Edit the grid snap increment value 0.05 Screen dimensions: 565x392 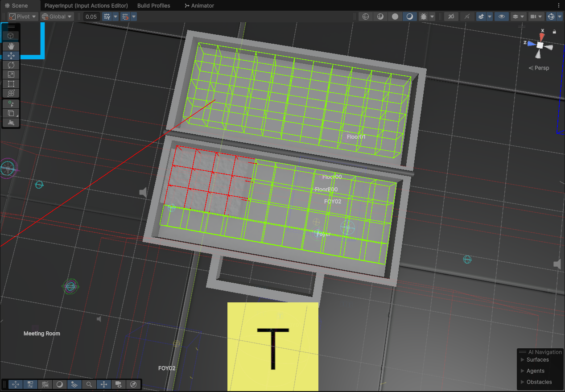pos(91,16)
